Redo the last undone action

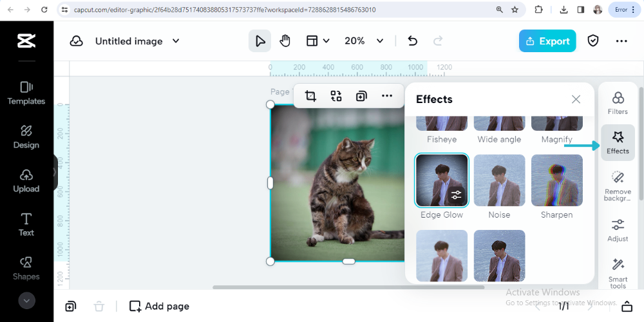[438, 41]
